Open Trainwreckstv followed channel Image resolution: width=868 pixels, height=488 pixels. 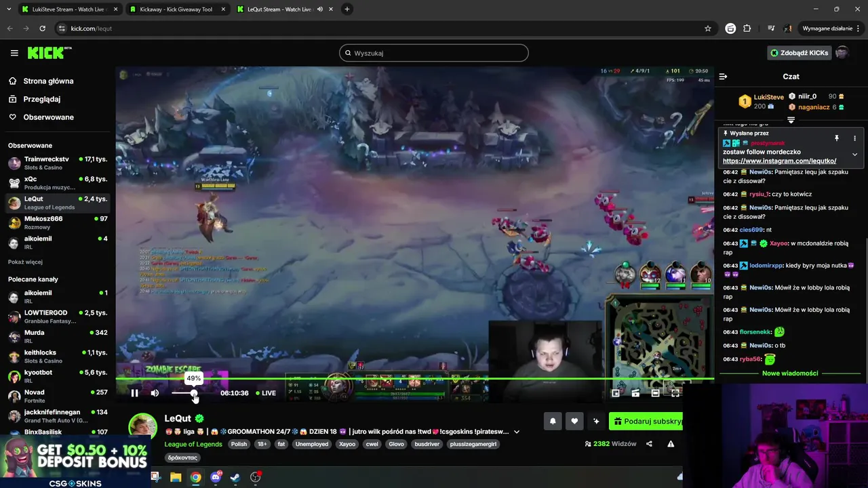click(58, 163)
